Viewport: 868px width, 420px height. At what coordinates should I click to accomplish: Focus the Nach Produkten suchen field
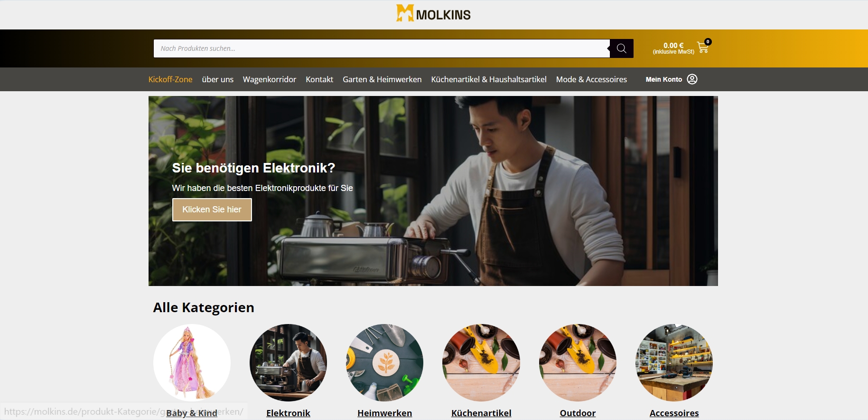click(382, 48)
